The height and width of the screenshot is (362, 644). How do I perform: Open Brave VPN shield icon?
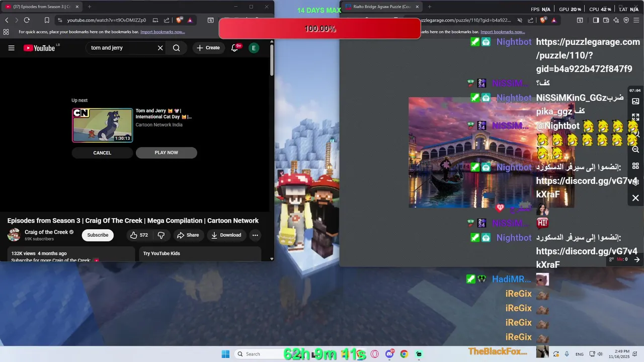tap(626, 20)
